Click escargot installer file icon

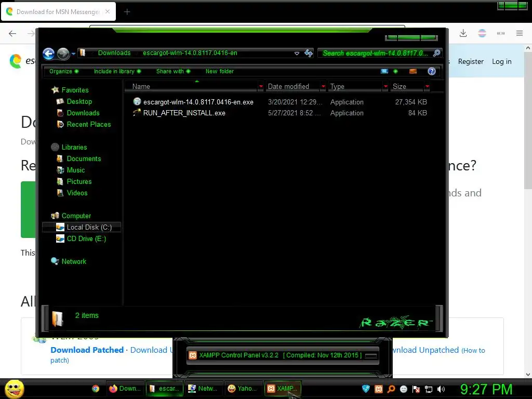(x=137, y=101)
